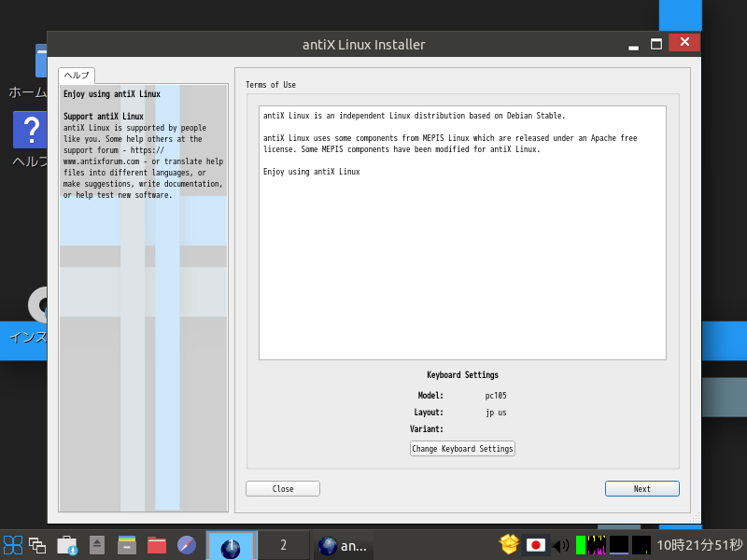Screen dimensions: 747x560
Task: Click the Support antiX Linux help heading
Action: tap(104, 116)
